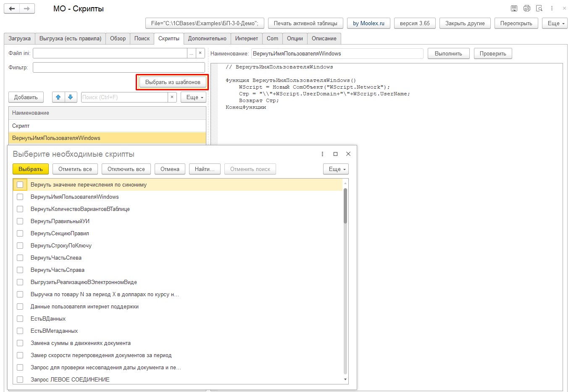Image resolution: width=571 pixels, height=392 pixels.
Task: Check the ВернутьПравильныйУИ checkbox
Action: tap(20, 221)
